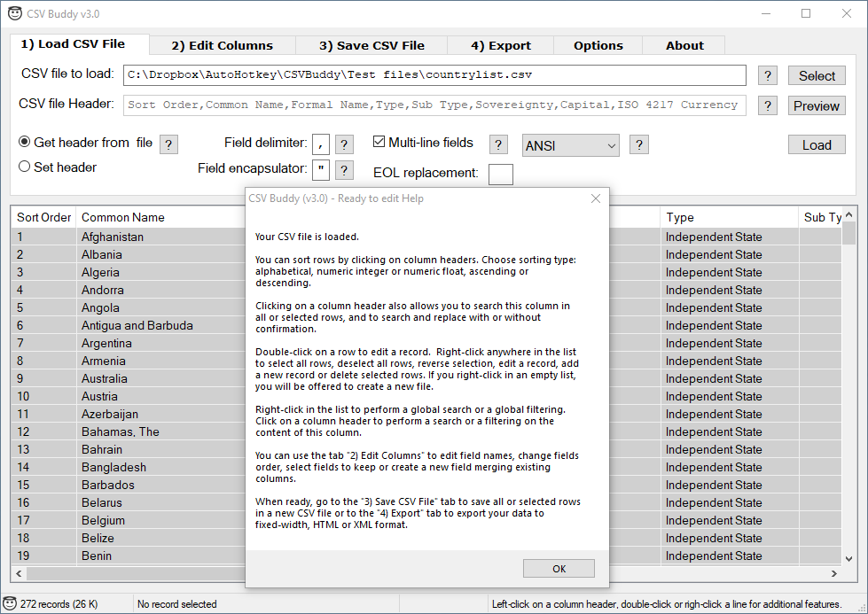Click the Sub Type column header
This screenshot has width=868, height=614.
pyautogui.click(x=820, y=217)
